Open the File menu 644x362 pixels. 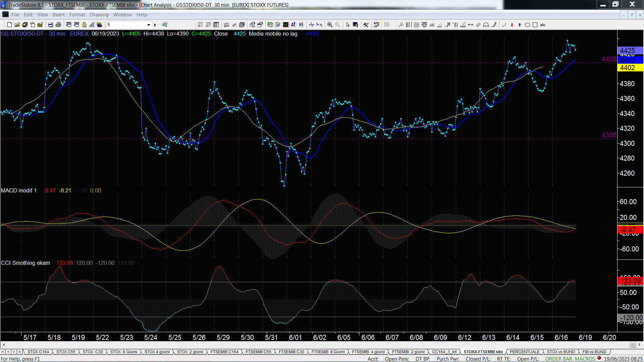click(15, 15)
